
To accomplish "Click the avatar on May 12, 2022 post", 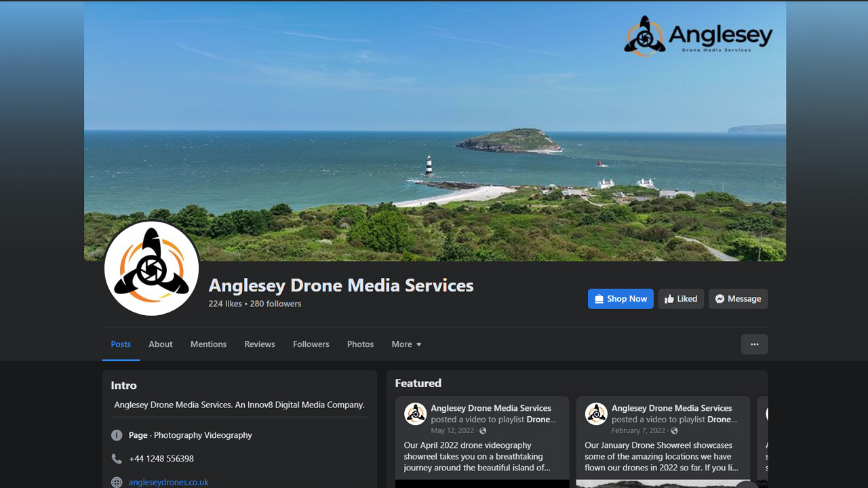I will coord(415,413).
